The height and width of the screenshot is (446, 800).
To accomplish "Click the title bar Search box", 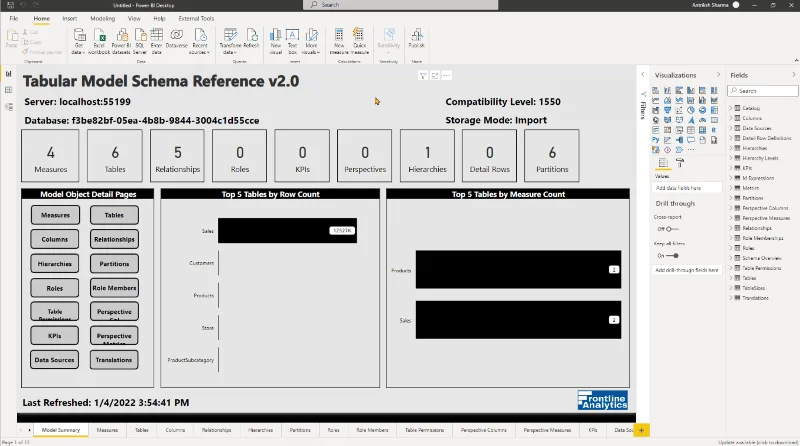I will pos(401,5).
